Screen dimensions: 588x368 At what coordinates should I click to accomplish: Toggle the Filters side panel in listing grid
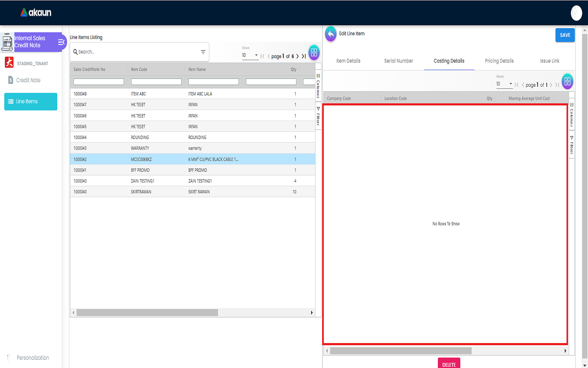318,116
